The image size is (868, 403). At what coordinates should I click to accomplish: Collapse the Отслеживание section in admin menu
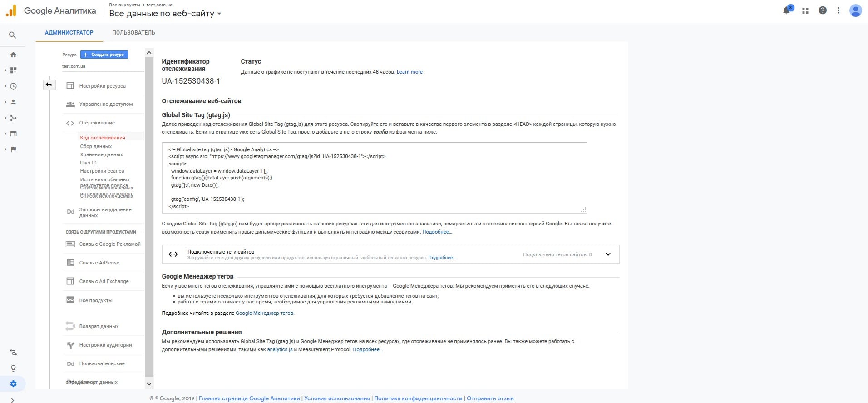pyautogui.click(x=97, y=123)
